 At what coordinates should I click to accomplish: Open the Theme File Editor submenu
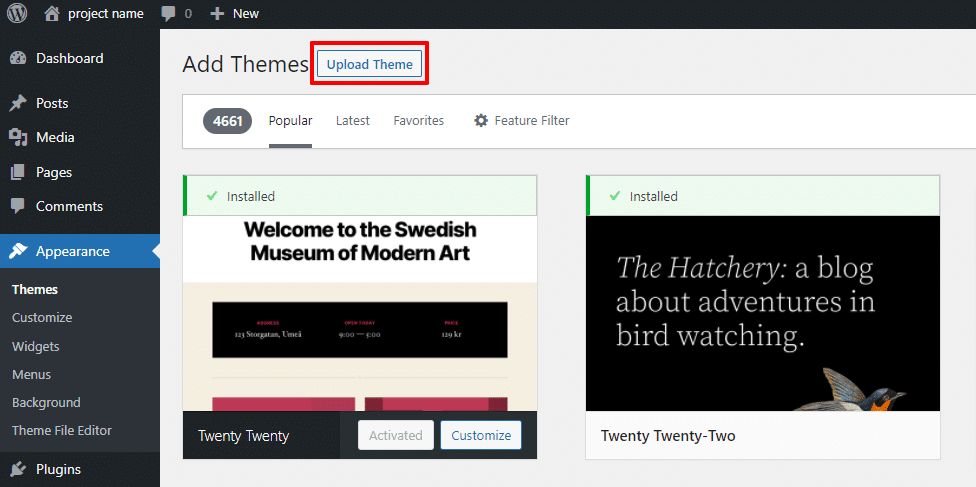(62, 431)
